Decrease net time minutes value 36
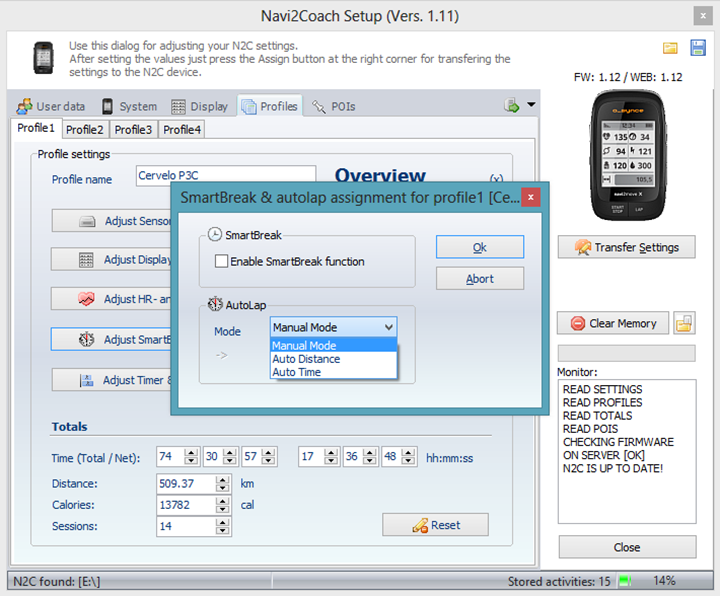720x596 pixels. tap(370, 461)
